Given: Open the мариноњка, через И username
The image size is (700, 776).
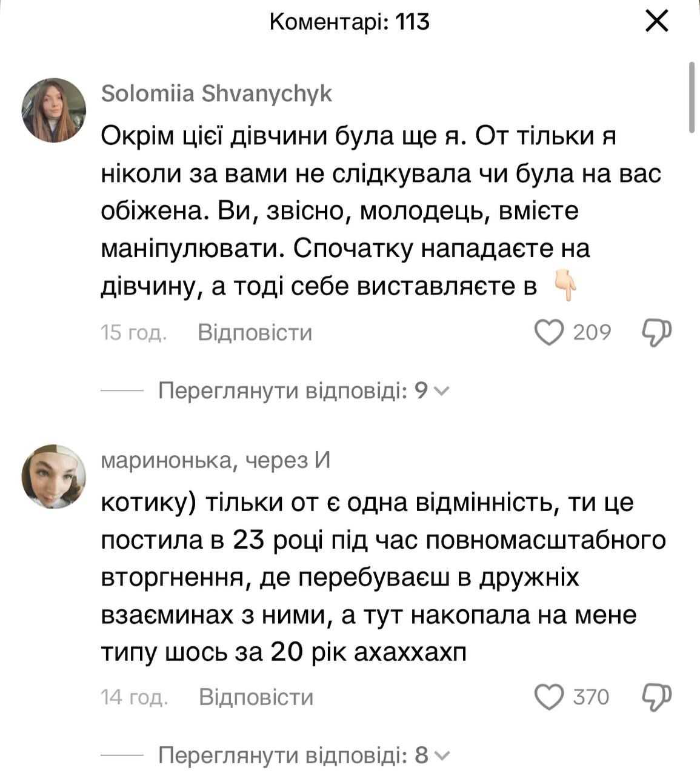Looking at the screenshot, I should pos(215,461).
